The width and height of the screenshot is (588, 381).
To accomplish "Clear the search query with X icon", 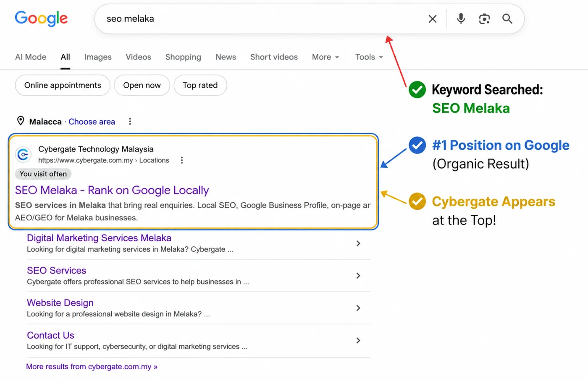I will (433, 19).
